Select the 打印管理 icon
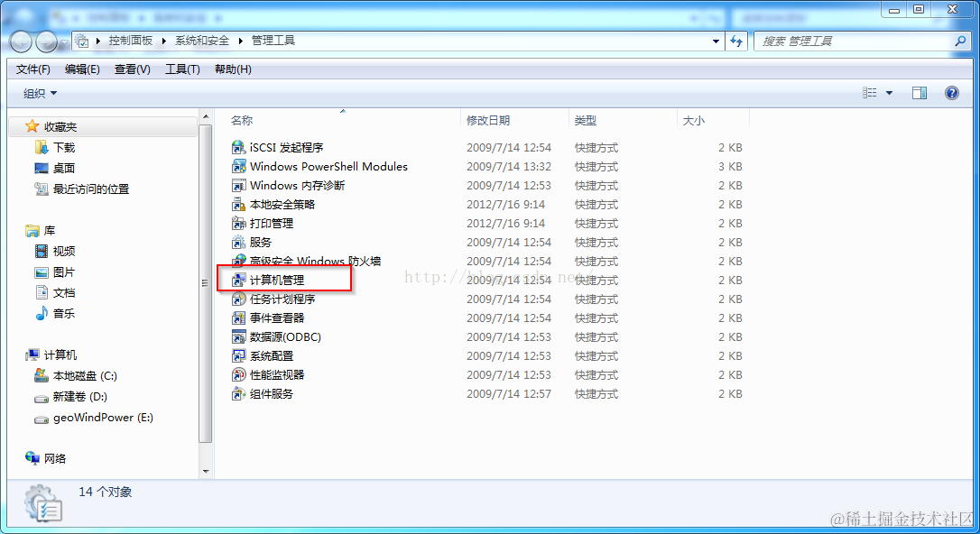Screen dimensions: 980x534 pyautogui.click(x=238, y=223)
